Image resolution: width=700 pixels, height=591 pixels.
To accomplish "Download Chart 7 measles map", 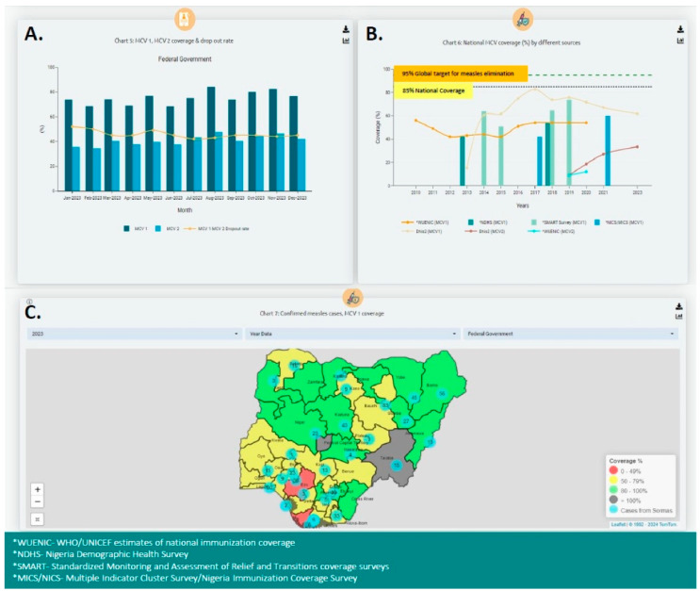I will [x=678, y=306].
